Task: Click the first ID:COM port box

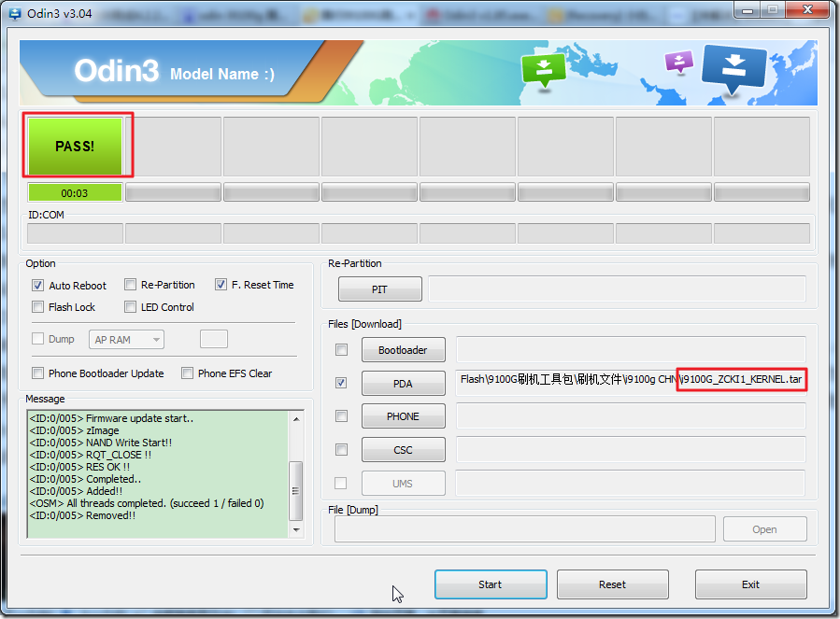Action: pyautogui.click(x=75, y=233)
